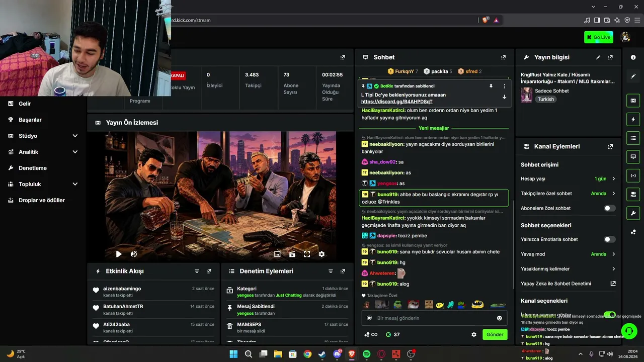Pop out the Denetim Eylemleri panel

coord(343,271)
